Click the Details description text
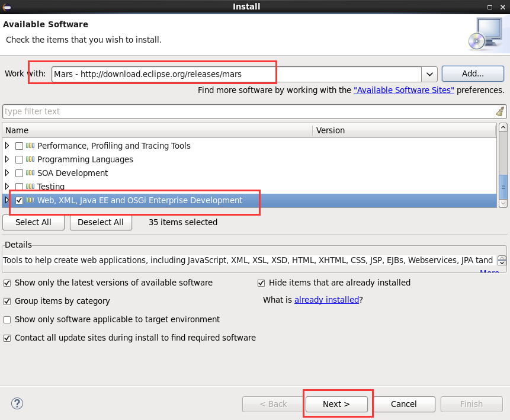The image size is (510, 420). 248,260
